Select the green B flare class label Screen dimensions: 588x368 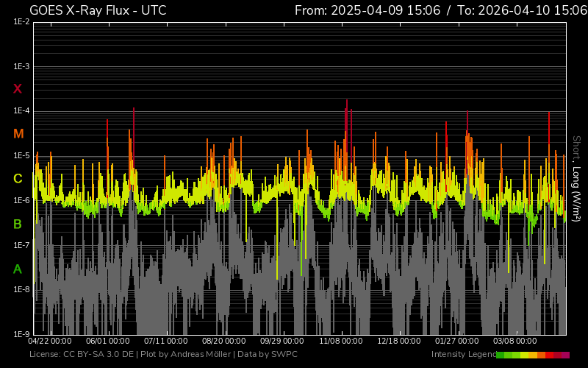(x=18, y=224)
